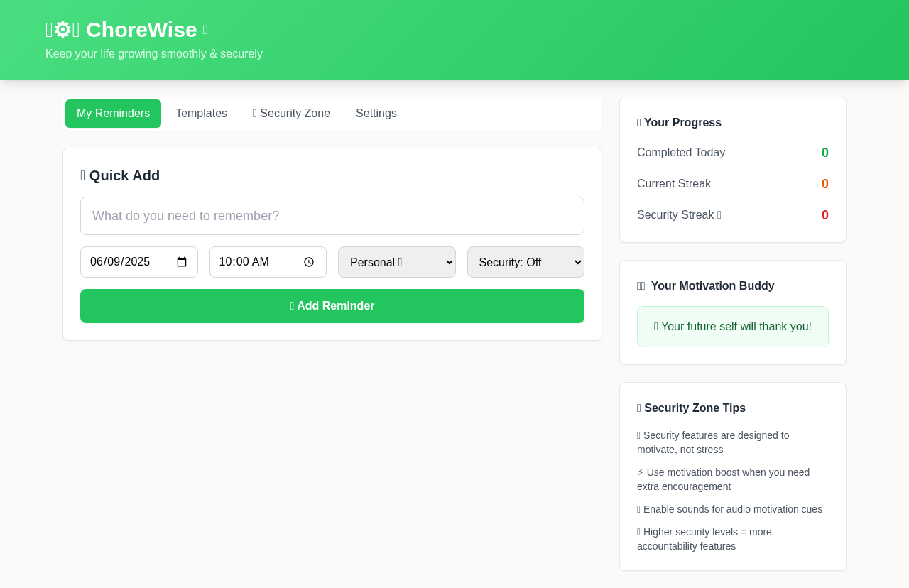This screenshot has width=909, height=588.
Task: Click the Security Zone Tips heading icon
Action: coord(638,408)
